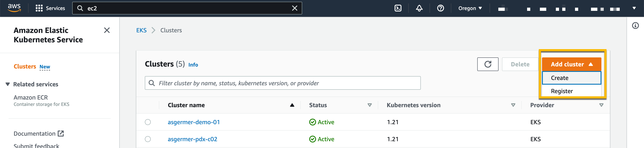Open the info panel icon at right edge
Screen dimensions: 644x148
[635, 26]
